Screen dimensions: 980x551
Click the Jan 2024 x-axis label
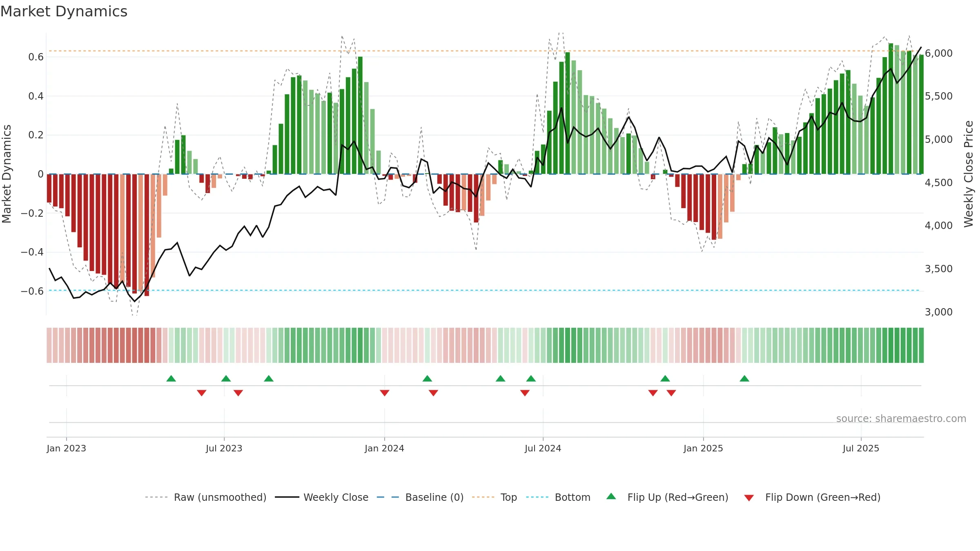coord(384,448)
